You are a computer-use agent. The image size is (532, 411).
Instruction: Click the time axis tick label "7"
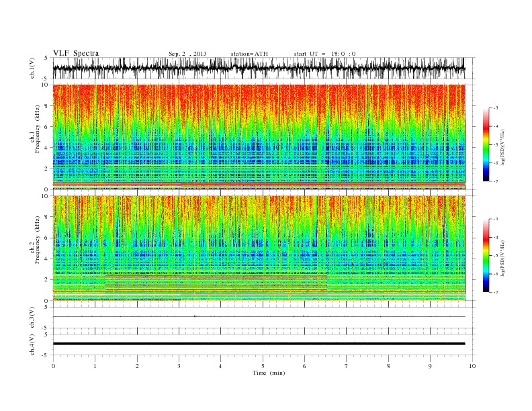click(x=347, y=366)
